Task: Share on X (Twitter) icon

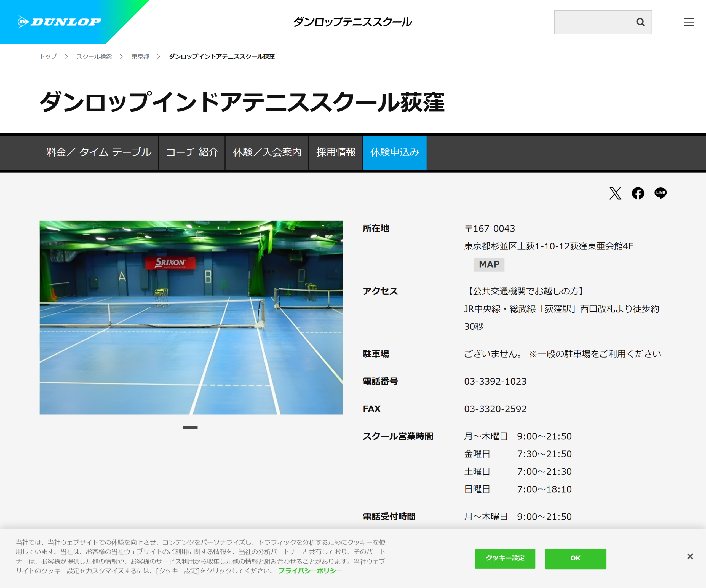Action: point(615,193)
